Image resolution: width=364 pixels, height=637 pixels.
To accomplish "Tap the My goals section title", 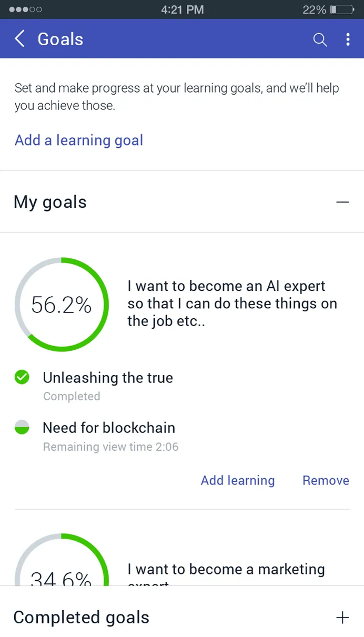I will pyautogui.click(x=50, y=202).
